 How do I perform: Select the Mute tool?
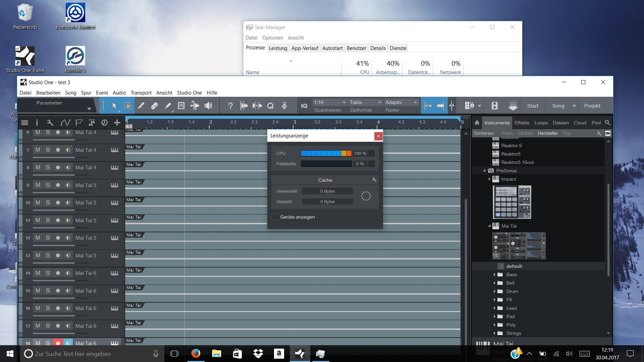tap(181, 106)
